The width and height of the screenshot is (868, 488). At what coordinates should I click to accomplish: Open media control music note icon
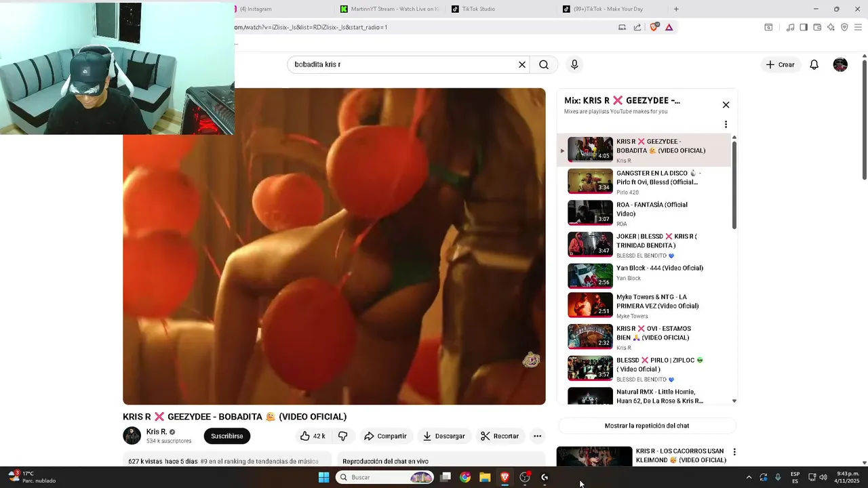790,27
